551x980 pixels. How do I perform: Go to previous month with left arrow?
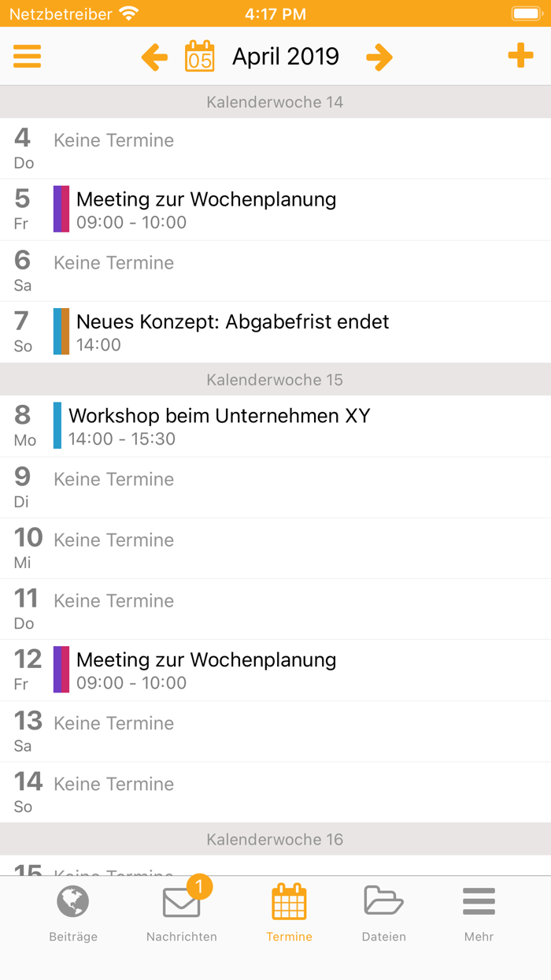click(x=154, y=57)
